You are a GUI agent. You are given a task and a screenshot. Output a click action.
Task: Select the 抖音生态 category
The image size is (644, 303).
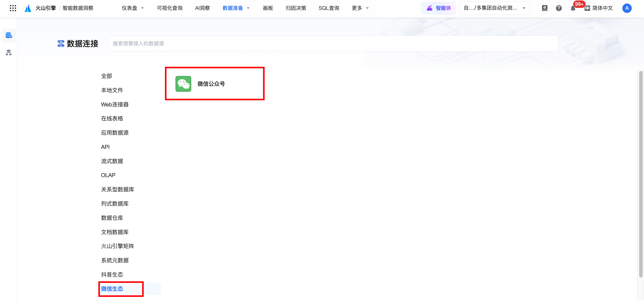click(112, 275)
